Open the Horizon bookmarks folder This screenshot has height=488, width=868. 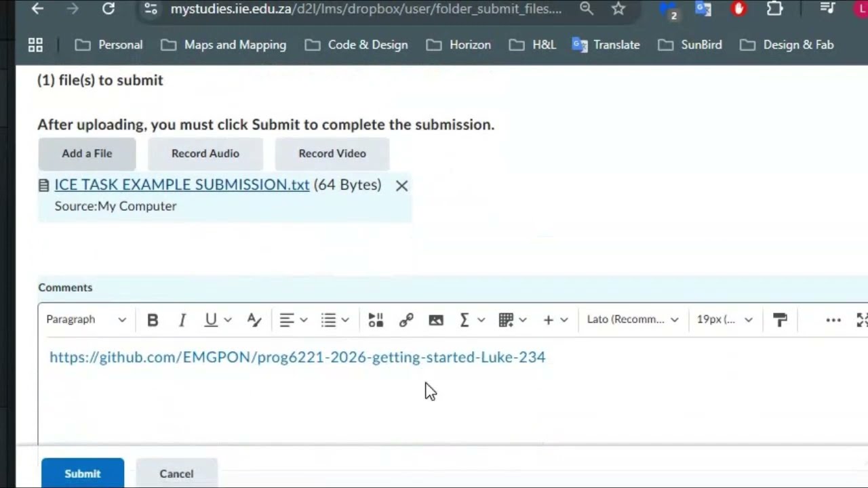tap(458, 45)
